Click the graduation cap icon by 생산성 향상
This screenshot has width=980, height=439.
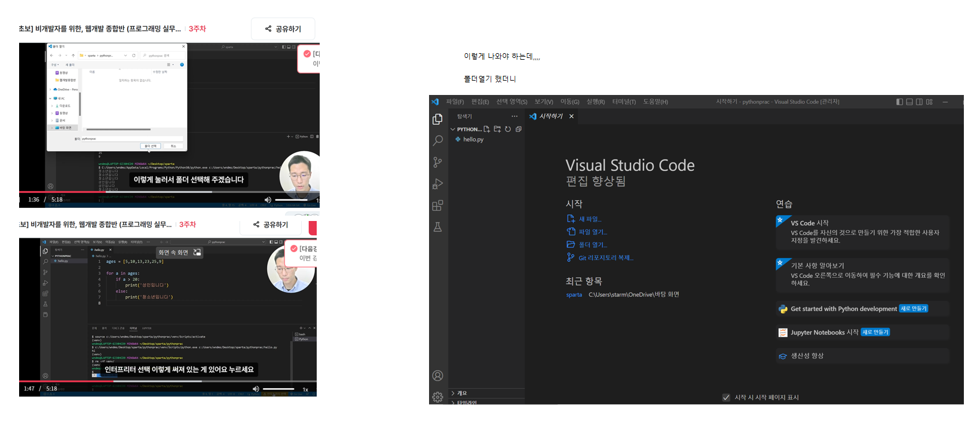pos(783,356)
